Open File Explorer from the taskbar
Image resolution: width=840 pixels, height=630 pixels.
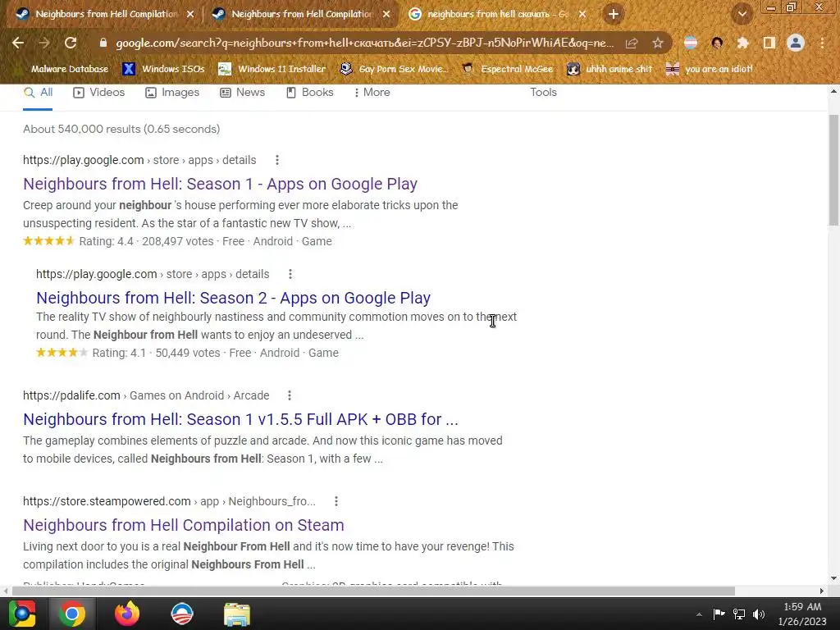236,614
